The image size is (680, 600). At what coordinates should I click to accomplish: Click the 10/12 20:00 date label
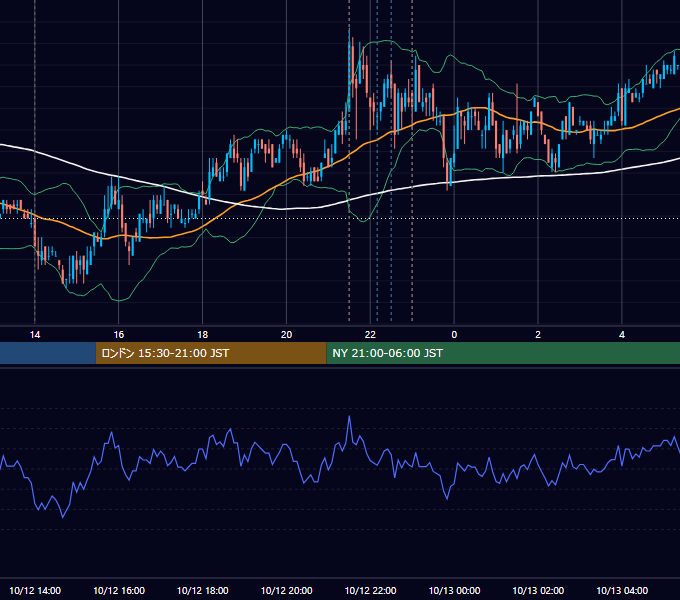[x=286, y=590]
